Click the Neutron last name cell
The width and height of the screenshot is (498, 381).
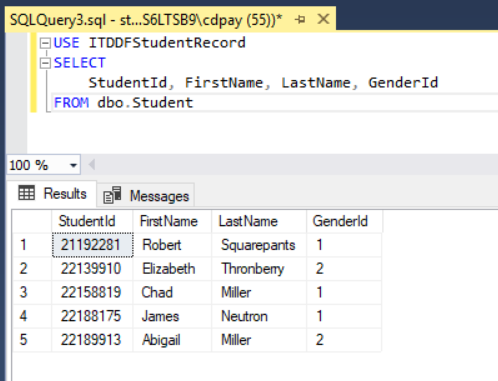[259, 316]
